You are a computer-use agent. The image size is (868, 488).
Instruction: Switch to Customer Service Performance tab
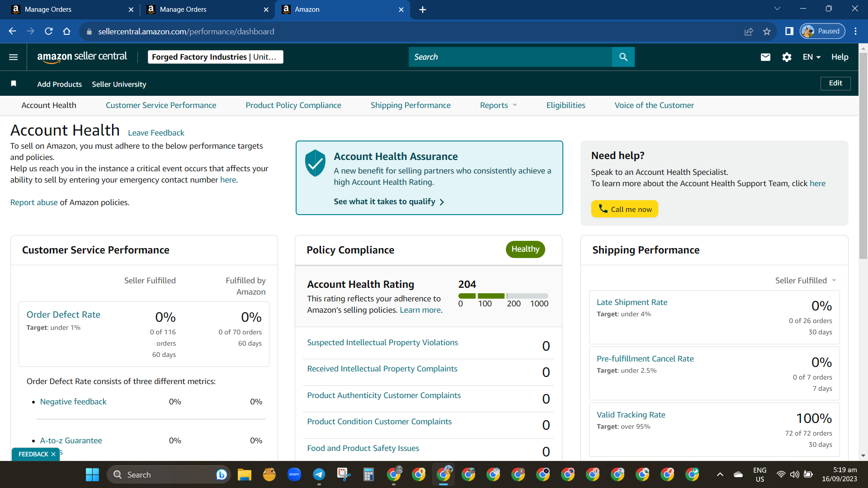161,105
